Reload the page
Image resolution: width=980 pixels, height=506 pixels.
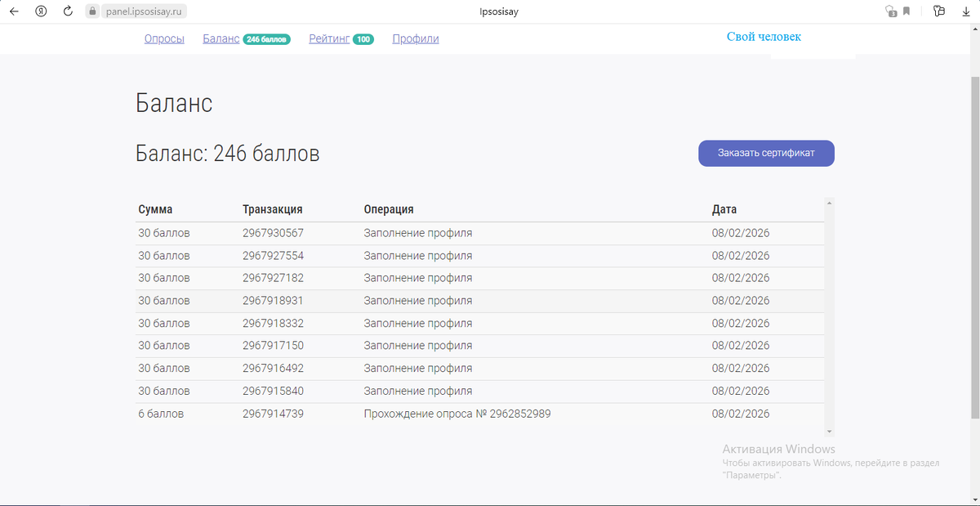click(68, 11)
